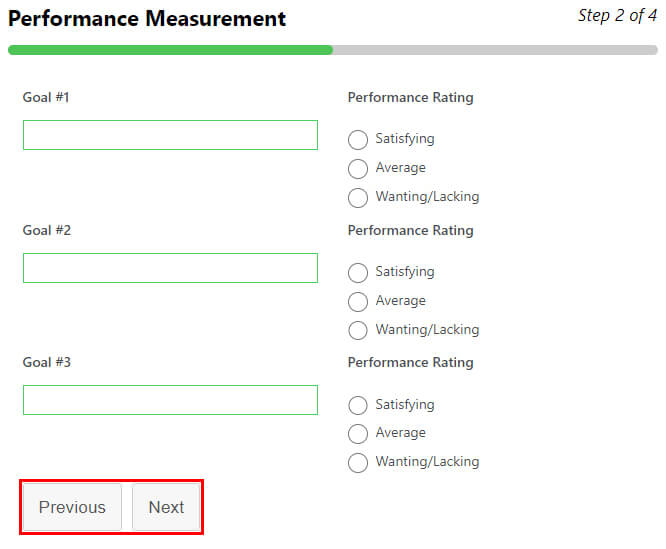Choose Wanting/Lacking for Goal #3
Screen dimensions: 666x549
click(358, 462)
